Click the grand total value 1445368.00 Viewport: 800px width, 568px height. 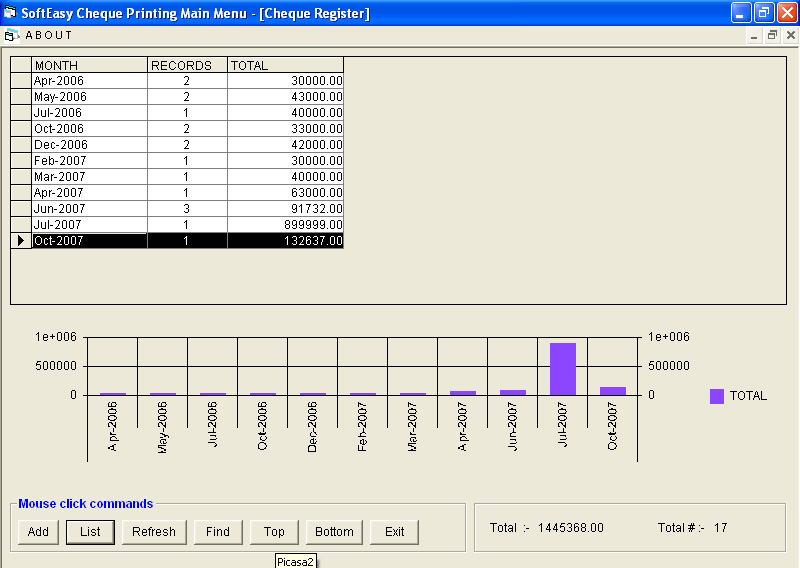coord(570,528)
